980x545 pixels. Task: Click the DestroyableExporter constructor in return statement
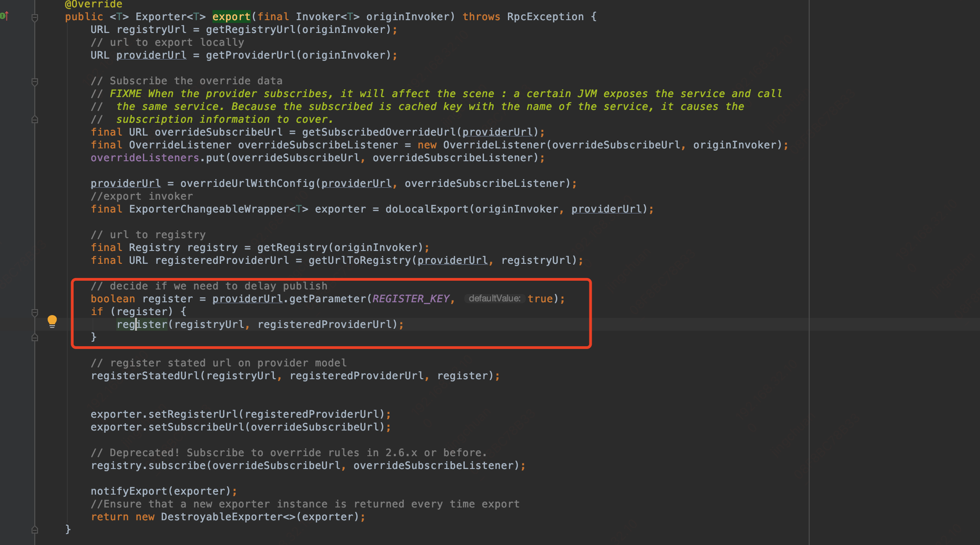tap(221, 517)
